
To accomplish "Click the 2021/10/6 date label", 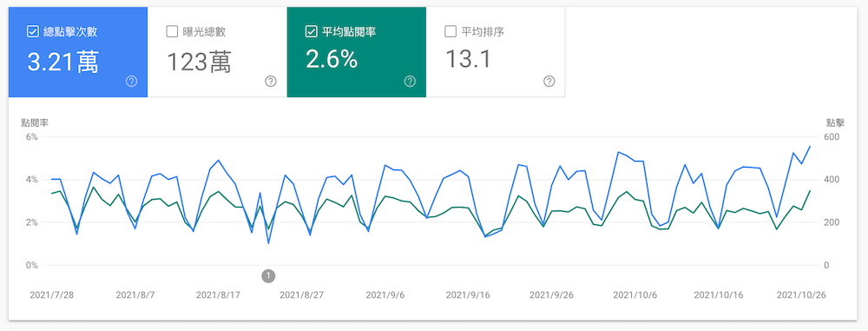I will click(x=635, y=295).
